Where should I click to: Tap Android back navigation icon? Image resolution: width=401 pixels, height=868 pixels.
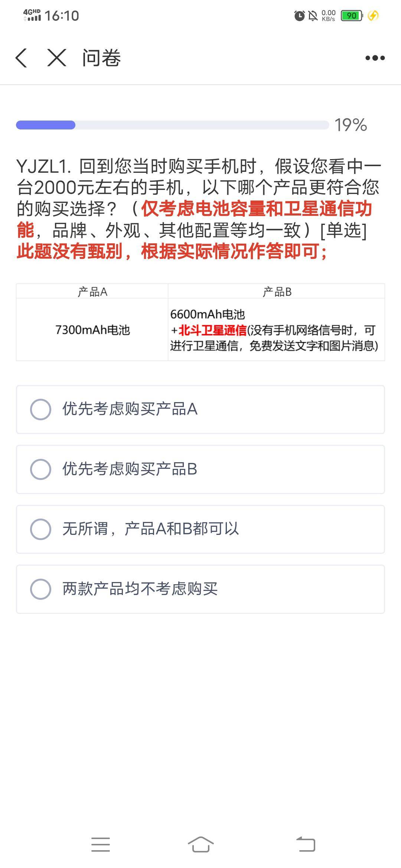306,845
